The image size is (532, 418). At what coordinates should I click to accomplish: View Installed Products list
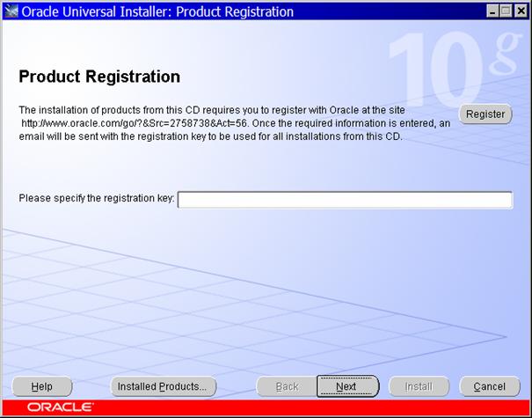[164, 386]
